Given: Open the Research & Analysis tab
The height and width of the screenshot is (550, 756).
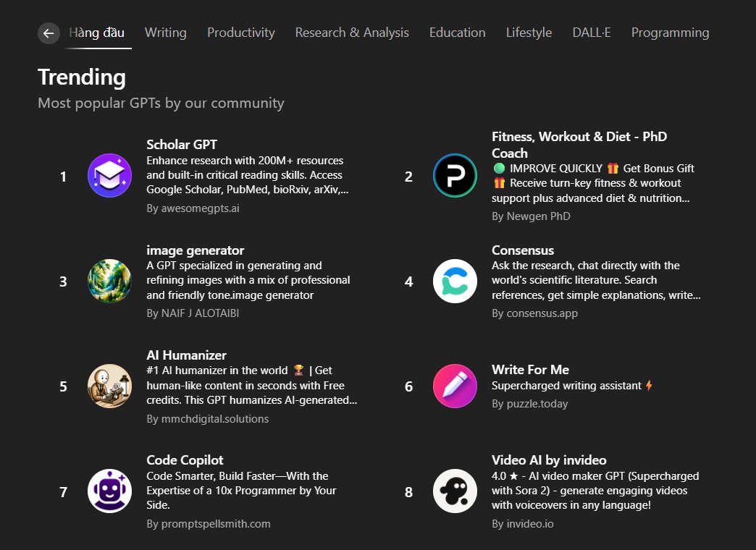Looking at the screenshot, I should point(352,33).
